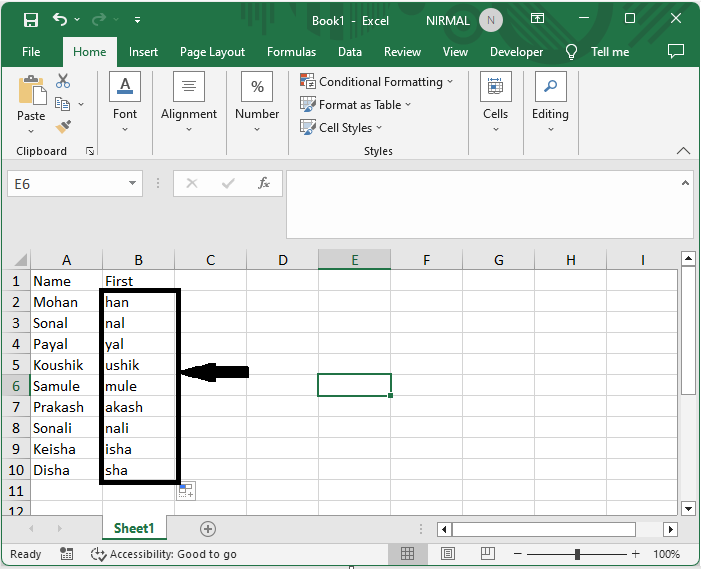This screenshot has width=701, height=569.
Task: Open Format as Table gallery
Action: [355, 105]
